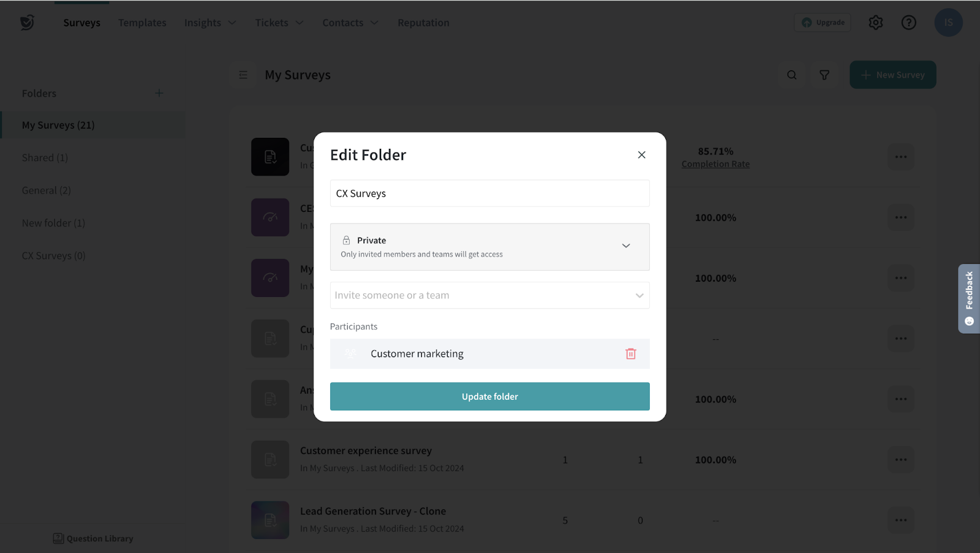Edit the CX Surveys folder name field
This screenshot has height=553, width=980.
(x=489, y=194)
